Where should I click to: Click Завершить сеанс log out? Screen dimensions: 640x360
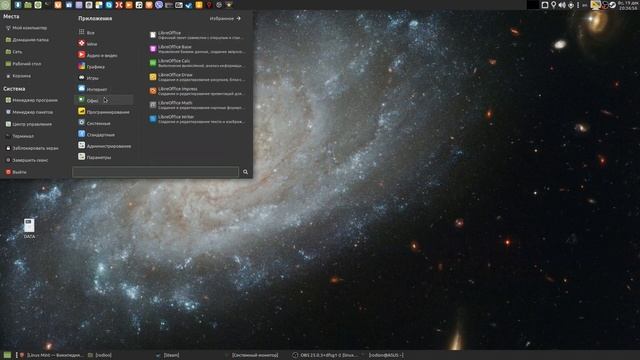tap(27, 160)
